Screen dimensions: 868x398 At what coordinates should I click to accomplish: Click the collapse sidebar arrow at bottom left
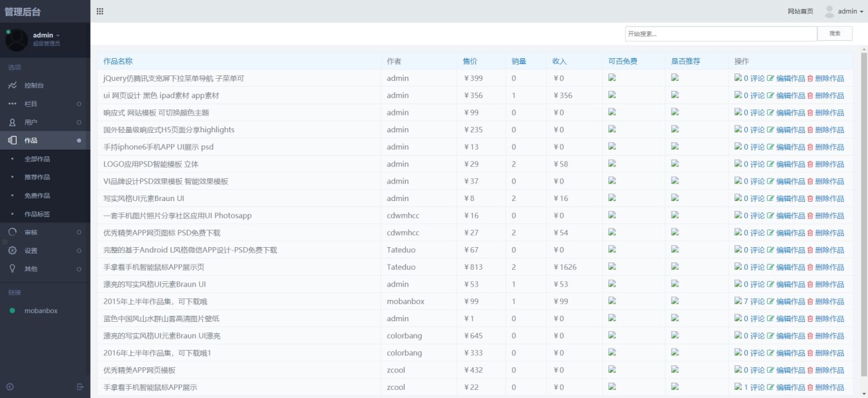10,387
